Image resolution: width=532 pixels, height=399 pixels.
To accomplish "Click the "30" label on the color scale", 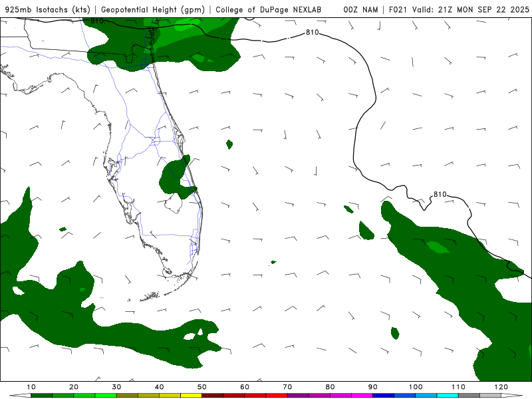I will click(x=116, y=387).
